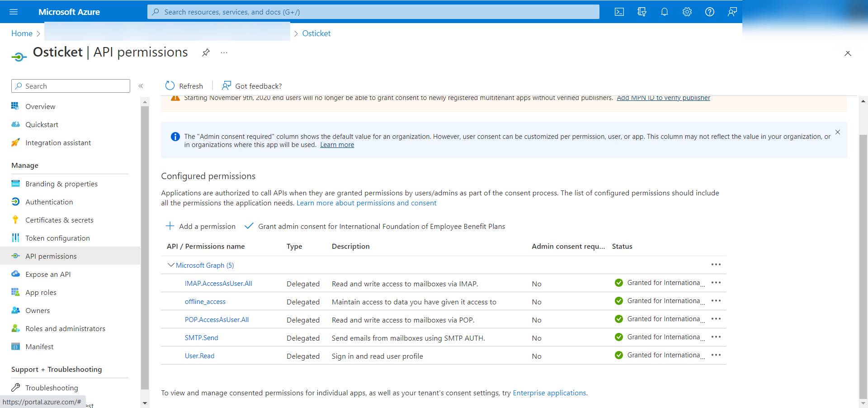The image size is (868, 408).
Task: Open IMAP.AccessAsUser.All permission details
Action: click(218, 284)
